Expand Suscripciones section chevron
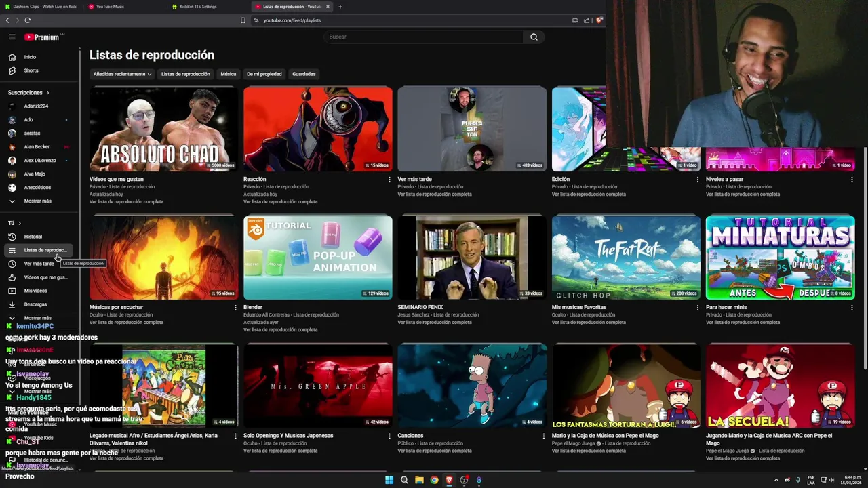Screen dimensions: 868x488 coord(47,93)
